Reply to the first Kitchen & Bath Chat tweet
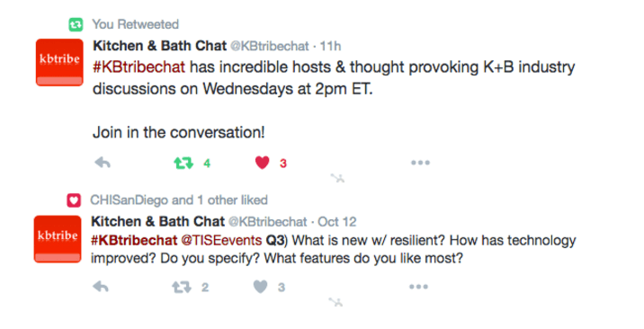Screen dimensions: 644x329 (x=103, y=163)
